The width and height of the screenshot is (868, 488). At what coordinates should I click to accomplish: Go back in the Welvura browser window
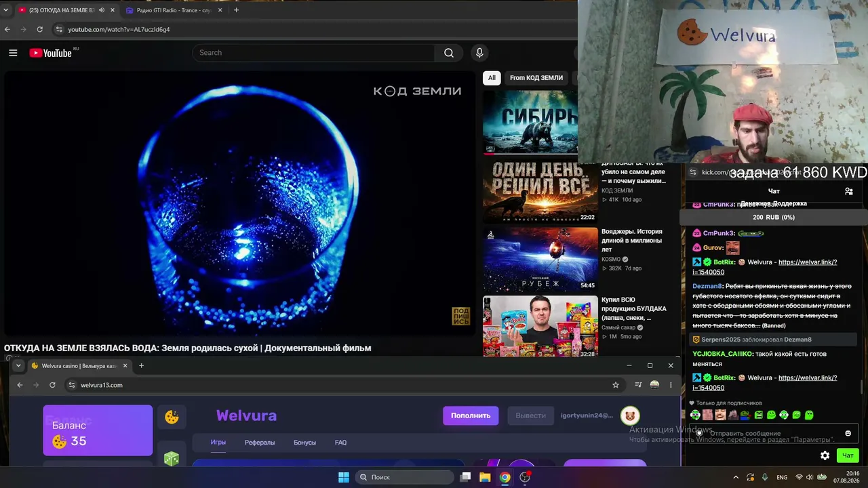[x=20, y=385]
